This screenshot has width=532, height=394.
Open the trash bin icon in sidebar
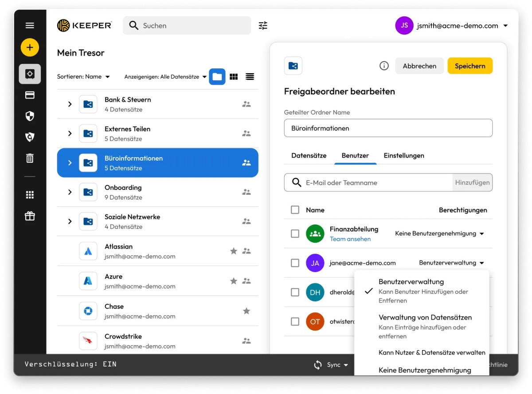30,158
